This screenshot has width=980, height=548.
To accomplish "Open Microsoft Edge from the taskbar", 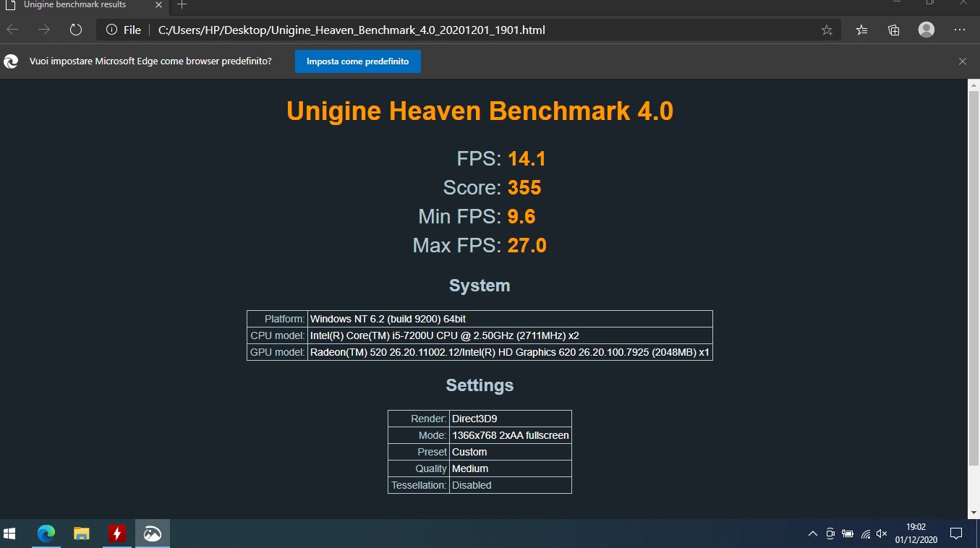I will (46, 534).
